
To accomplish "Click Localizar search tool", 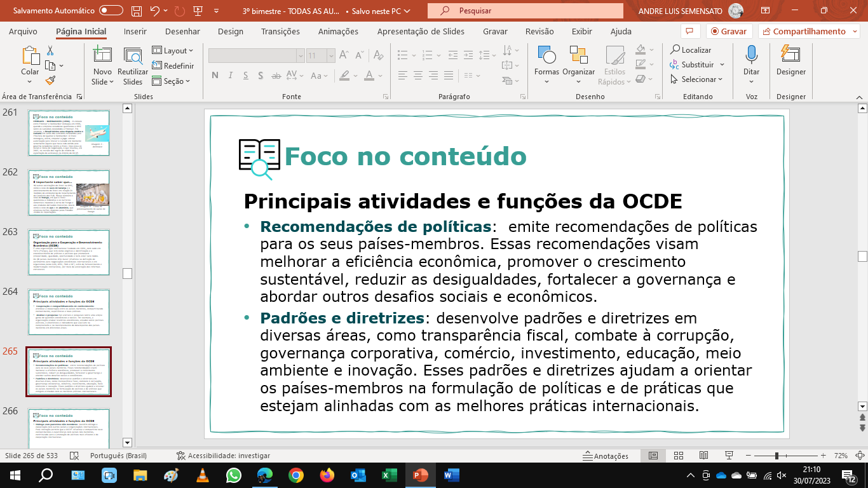I will [x=691, y=50].
